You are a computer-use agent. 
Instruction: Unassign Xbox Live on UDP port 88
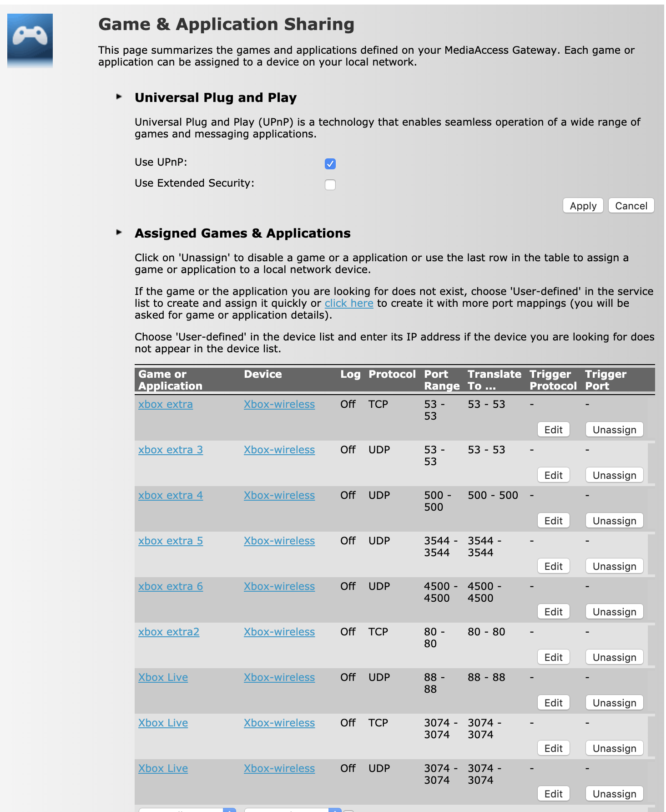pos(615,703)
